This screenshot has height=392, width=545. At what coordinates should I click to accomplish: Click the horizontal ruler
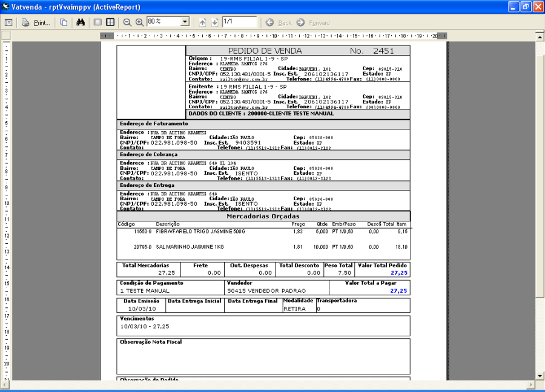[x=273, y=36]
